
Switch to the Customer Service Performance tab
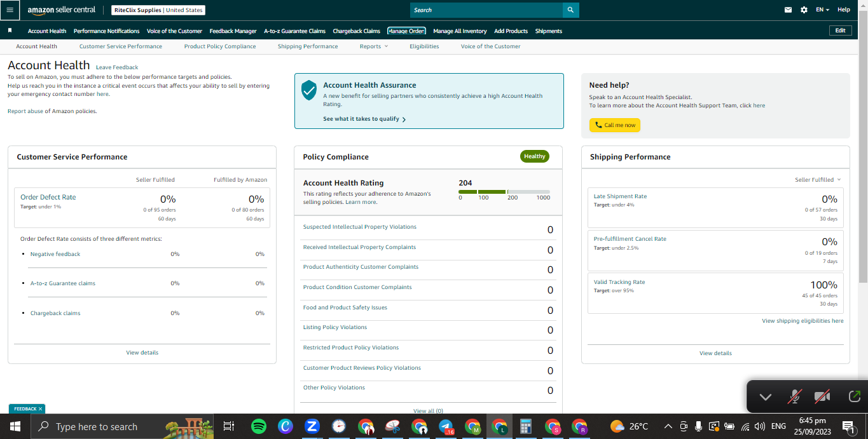click(121, 46)
